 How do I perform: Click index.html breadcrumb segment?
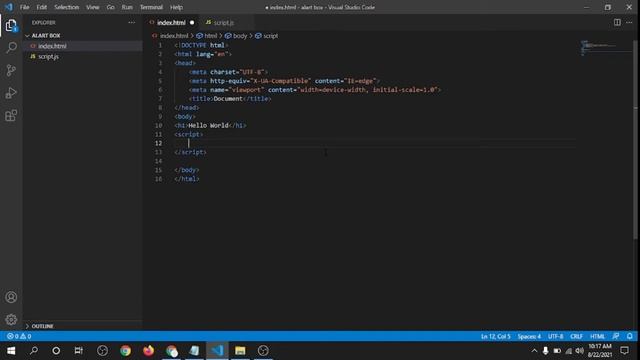click(174, 36)
